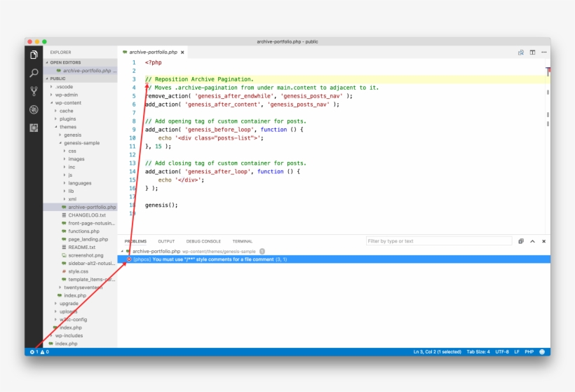Open the Search view in activity bar

(x=34, y=73)
